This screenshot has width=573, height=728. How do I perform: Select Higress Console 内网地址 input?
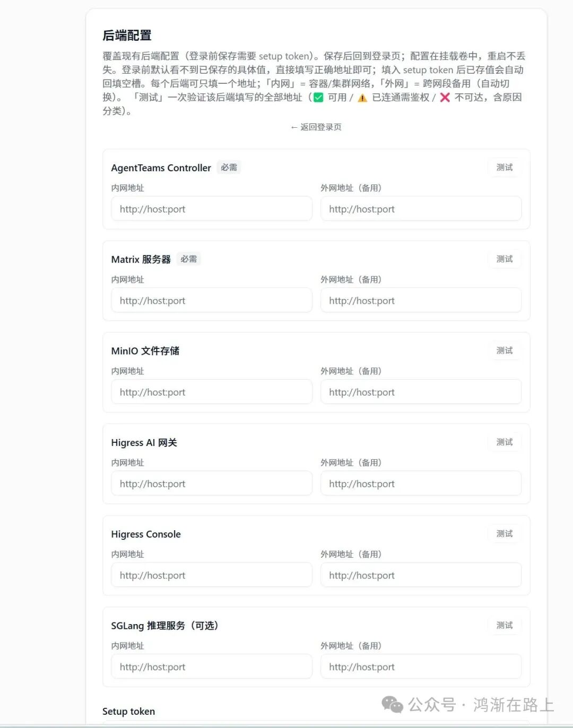pos(212,575)
